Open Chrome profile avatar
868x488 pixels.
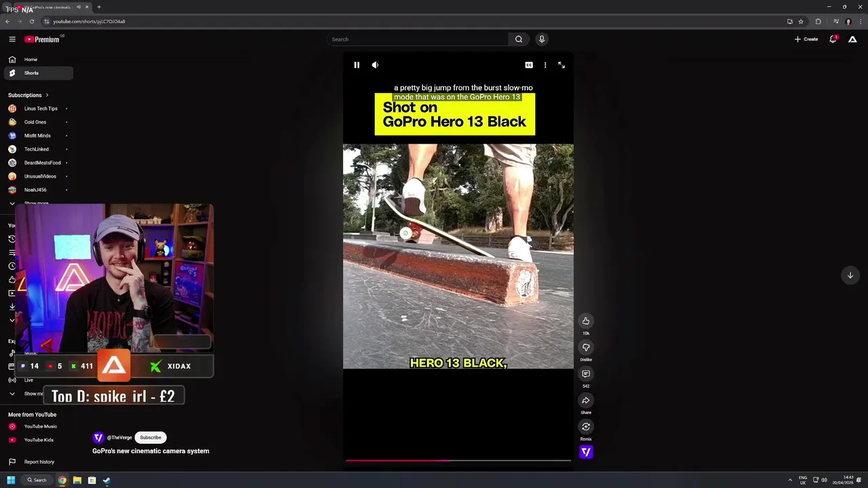[x=848, y=22]
